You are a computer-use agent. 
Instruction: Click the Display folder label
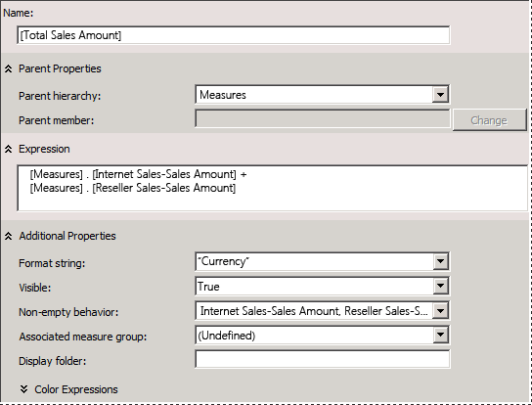[52, 361]
